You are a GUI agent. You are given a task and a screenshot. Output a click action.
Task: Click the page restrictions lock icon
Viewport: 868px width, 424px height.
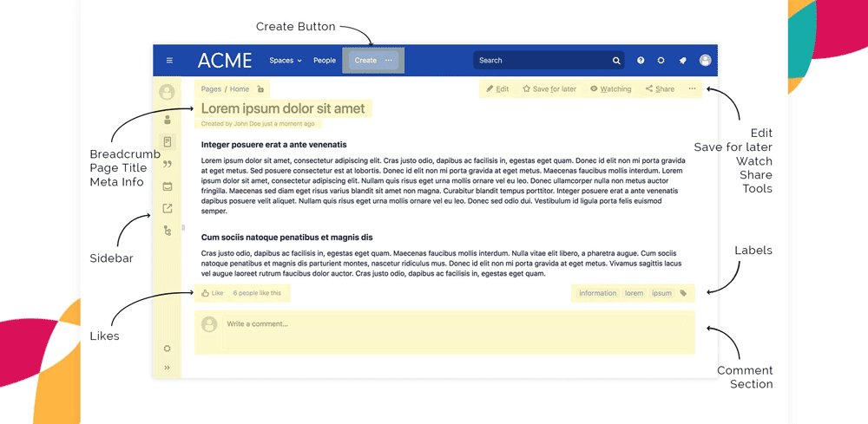click(260, 89)
